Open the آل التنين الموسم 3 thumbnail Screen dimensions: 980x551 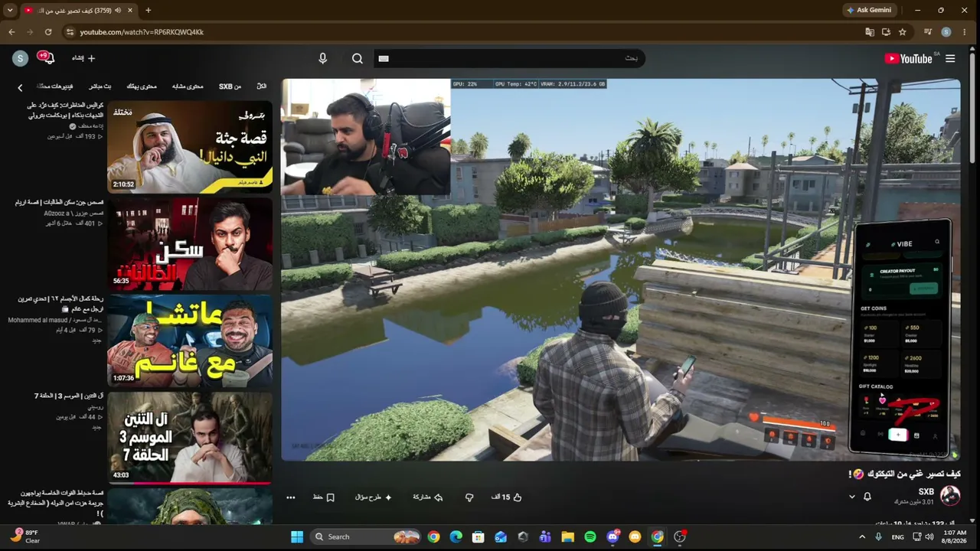(190, 439)
